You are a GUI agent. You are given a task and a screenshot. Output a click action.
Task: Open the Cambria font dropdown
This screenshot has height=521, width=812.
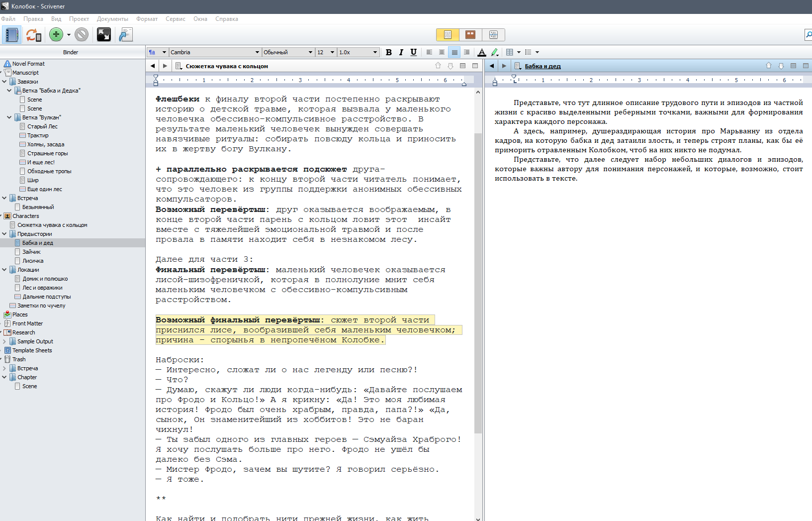(x=215, y=52)
